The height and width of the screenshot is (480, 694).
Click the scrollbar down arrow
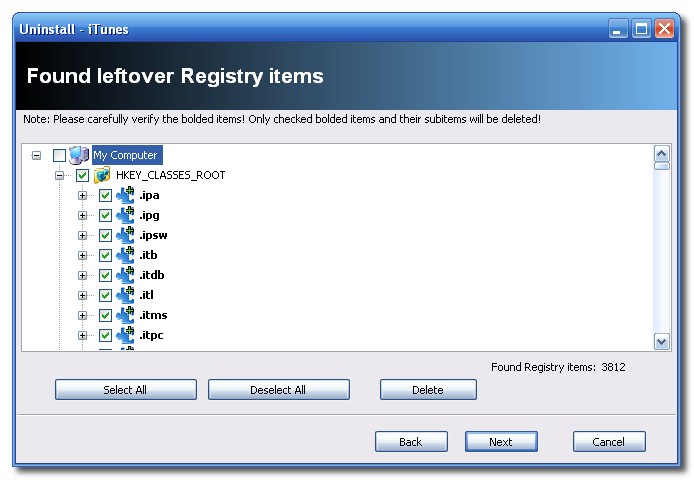coord(662,341)
